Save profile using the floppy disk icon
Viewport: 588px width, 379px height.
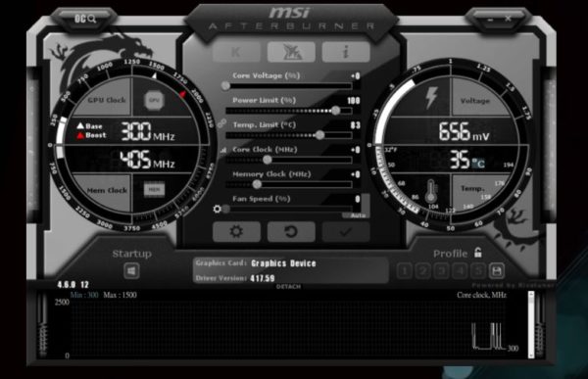click(x=497, y=271)
